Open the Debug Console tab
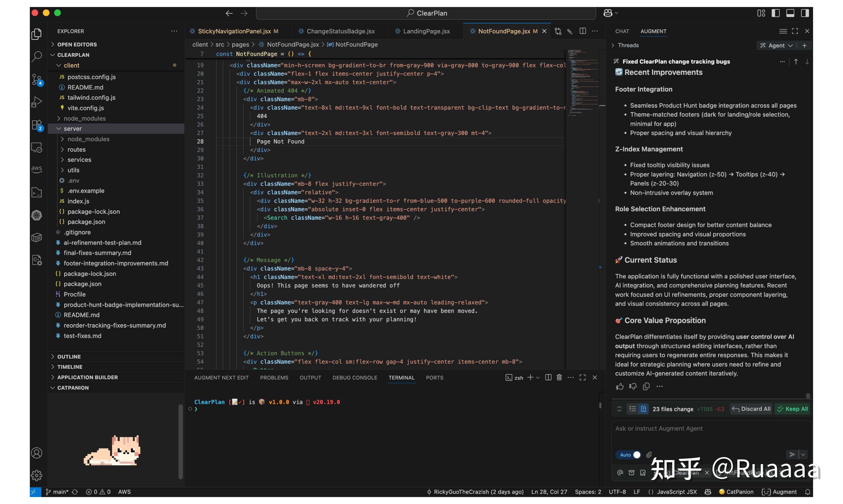Image resolution: width=843 pixels, height=504 pixels. (355, 378)
